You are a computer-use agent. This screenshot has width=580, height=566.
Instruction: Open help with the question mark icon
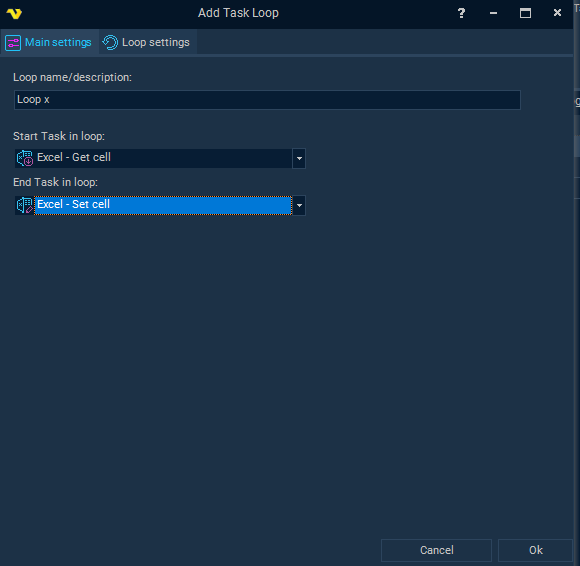coord(461,13)
